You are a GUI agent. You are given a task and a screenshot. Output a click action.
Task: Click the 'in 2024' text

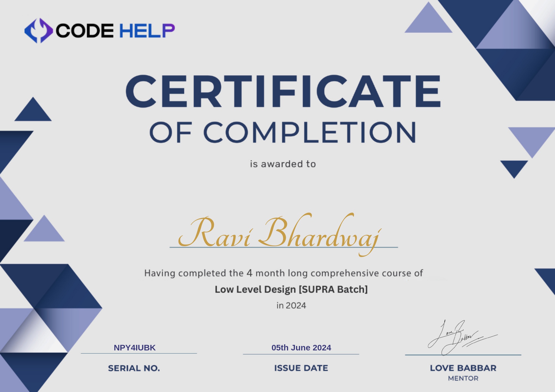point(291,305)
